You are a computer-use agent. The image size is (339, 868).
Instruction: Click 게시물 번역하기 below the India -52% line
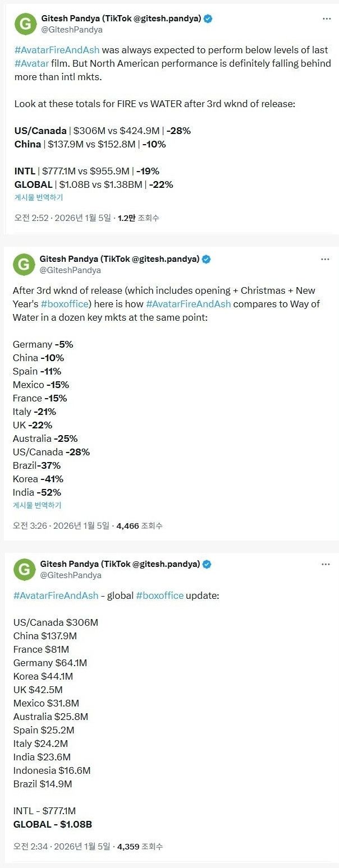pyautogui.click(x=37, y=505)
